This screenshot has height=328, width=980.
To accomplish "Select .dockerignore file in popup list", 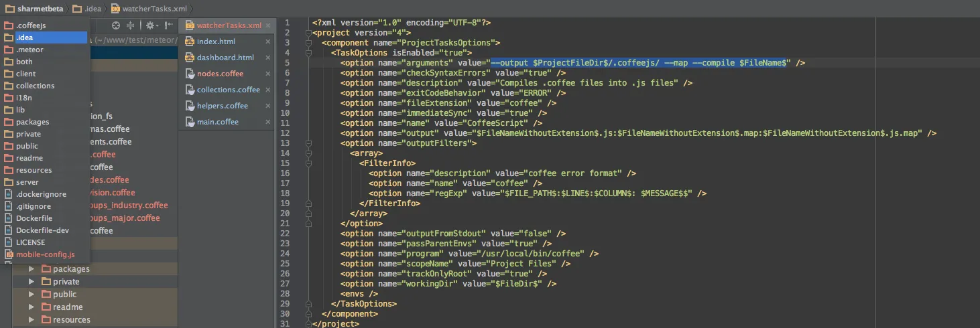I will [45, 194].
